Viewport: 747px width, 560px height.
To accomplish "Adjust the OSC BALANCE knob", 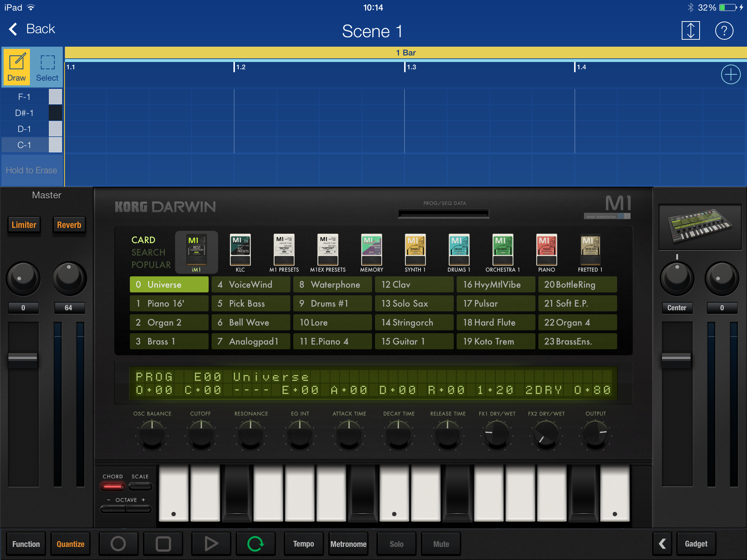I will point(152,434).
